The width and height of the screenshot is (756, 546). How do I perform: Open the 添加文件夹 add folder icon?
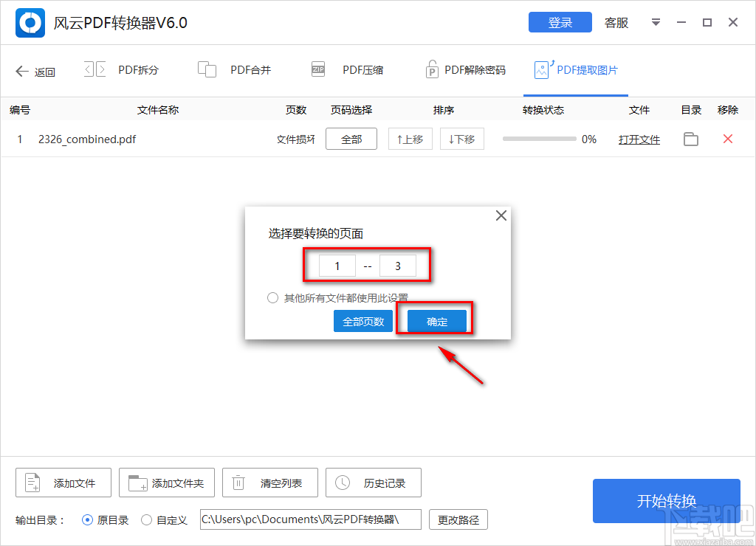[136, 482]
